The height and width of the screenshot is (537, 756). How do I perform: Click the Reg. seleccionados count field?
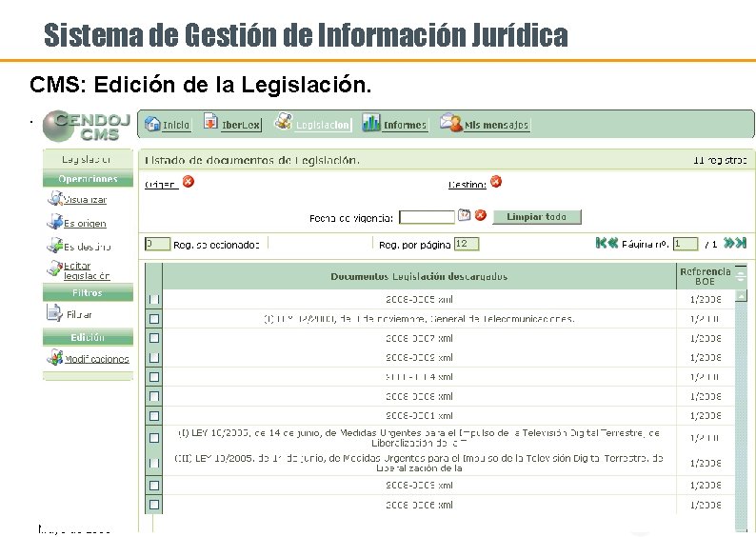(157, 244)
